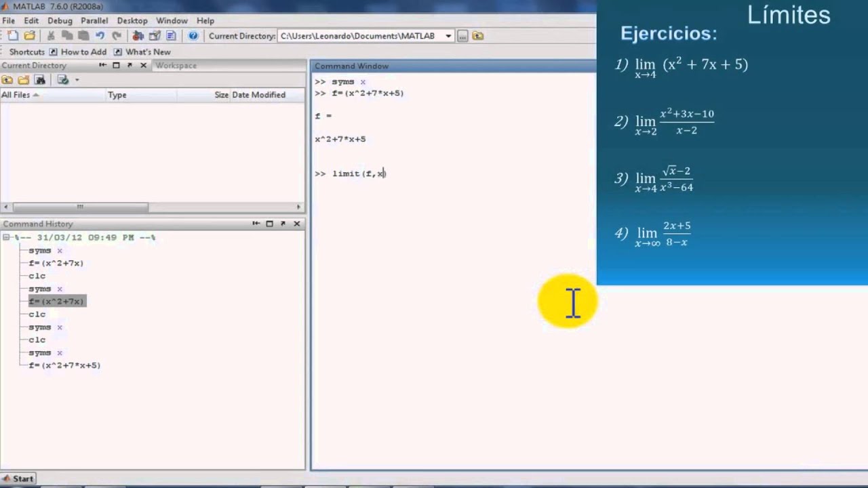Minimize the Command History panel
The image size is (868, 488).
coord(256,224)
